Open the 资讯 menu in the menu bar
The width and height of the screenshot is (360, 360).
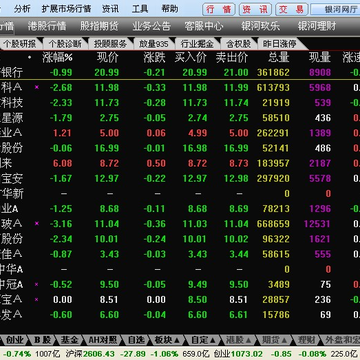110,9
